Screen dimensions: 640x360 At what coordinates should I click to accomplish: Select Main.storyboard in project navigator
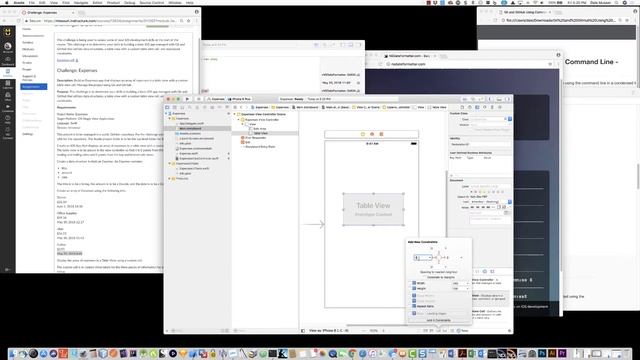click(x=190, y=128)
